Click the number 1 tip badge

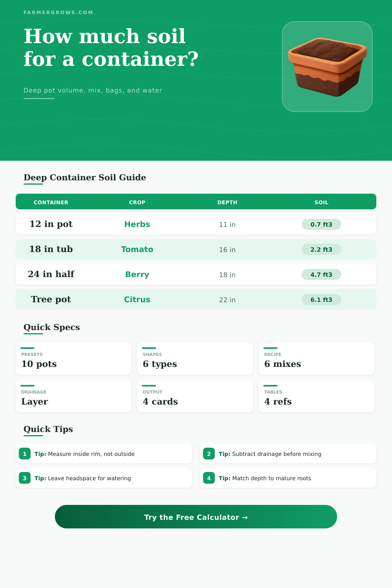coord(25,454)
